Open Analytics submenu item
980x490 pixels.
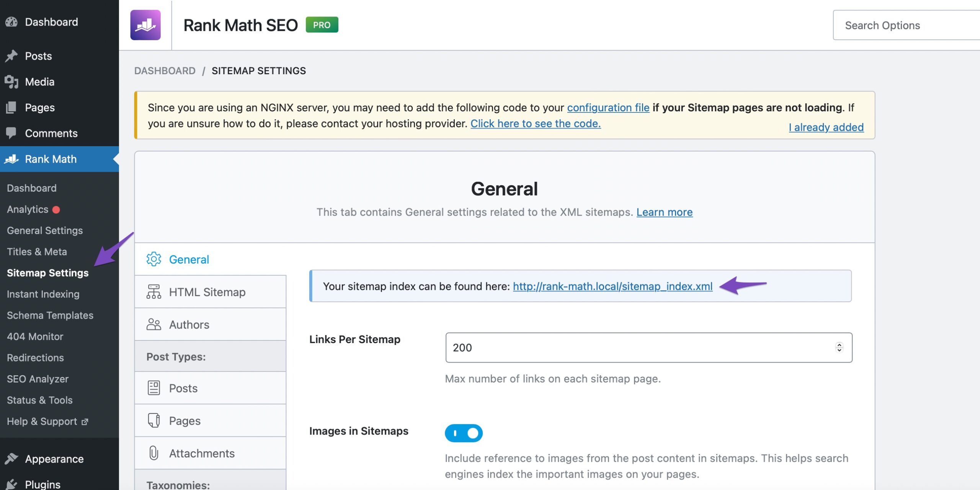coord(28,209)
